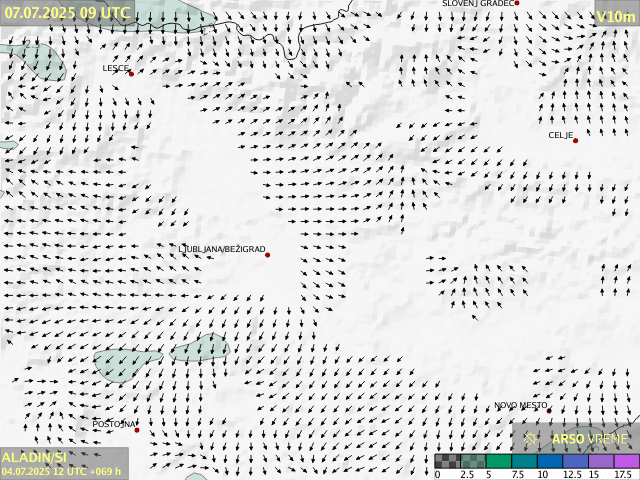640x480 pixels.
Task: Click the legend value '2.5'
Action: point(467,475)
